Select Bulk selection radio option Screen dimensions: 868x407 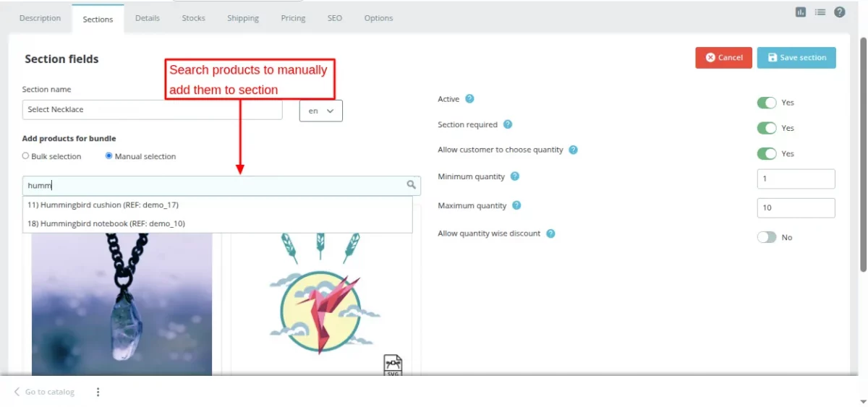coord(26,155)
